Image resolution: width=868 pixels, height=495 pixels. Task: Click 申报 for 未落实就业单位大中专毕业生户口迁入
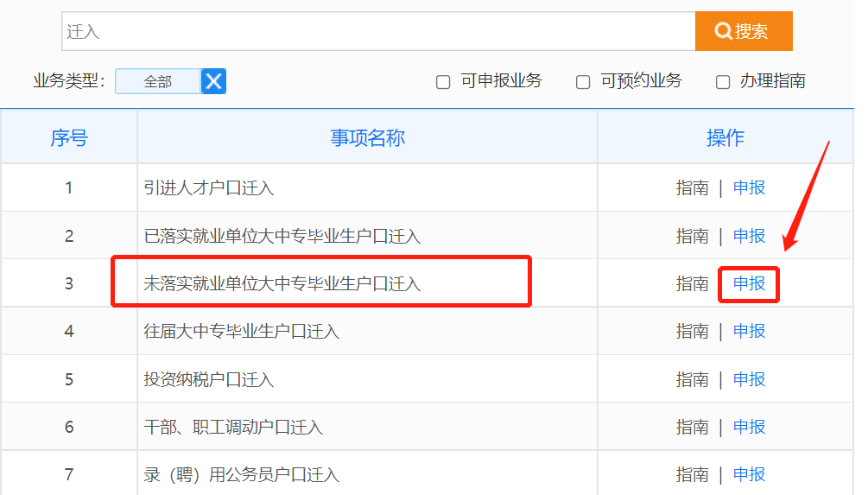pos(749,283)
